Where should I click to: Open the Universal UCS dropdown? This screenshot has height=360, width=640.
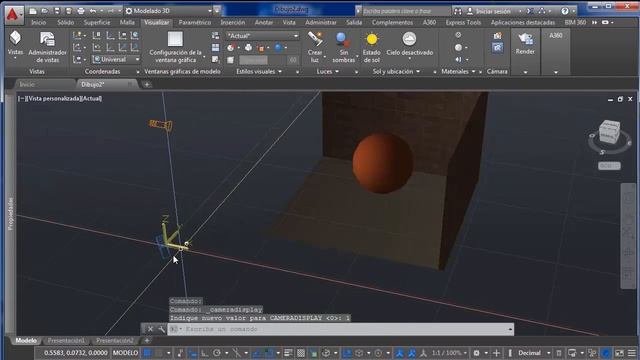[116, 60]
